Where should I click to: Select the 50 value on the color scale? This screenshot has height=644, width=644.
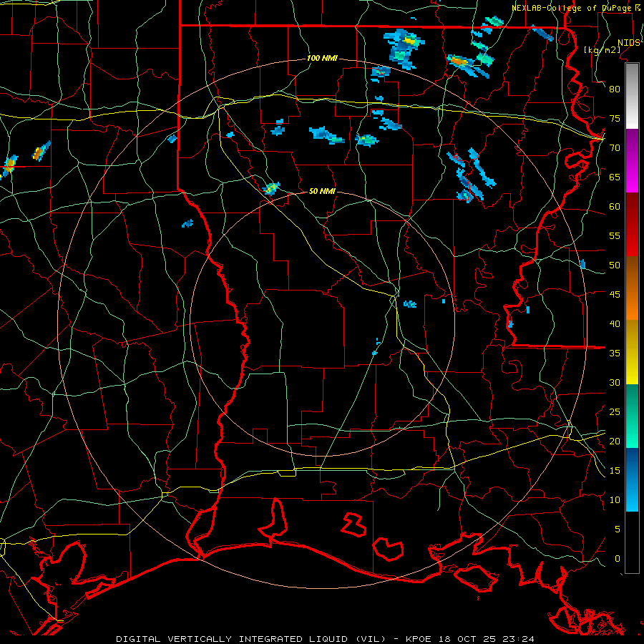pyautogui.click(x=615, y=265)
